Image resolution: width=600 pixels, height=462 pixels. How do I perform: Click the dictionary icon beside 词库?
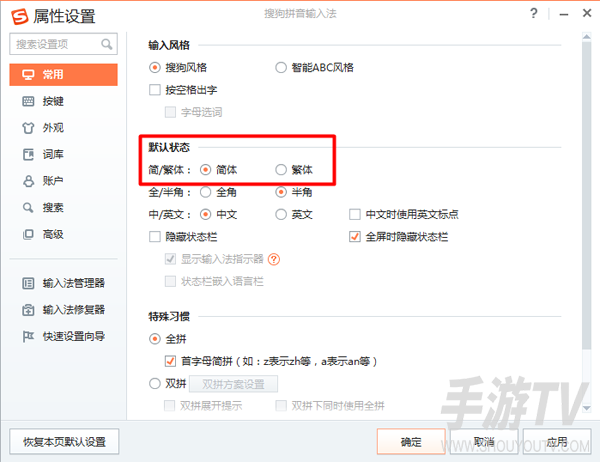click(28, 155)
